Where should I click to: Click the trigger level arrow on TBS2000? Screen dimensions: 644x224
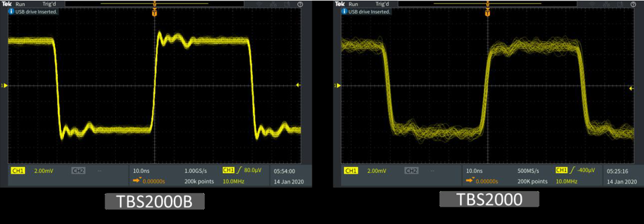pos(632,88)
